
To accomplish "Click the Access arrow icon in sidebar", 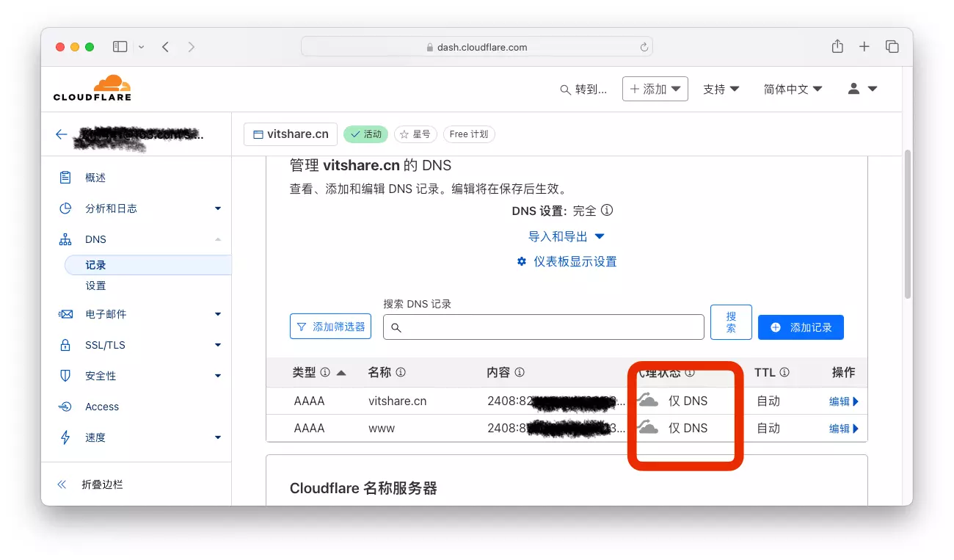I will 65,407.
